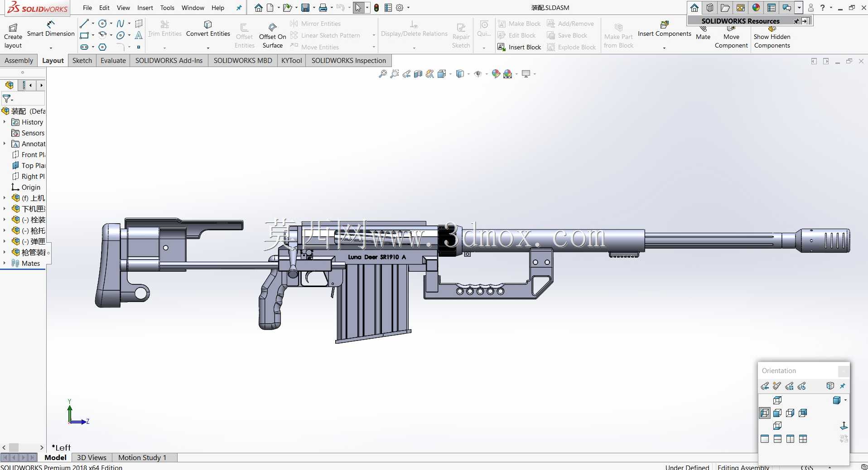The image size is (868, 470).
Task: Open the Display Style dropdown arrow
Action: (x=469, y=74)
